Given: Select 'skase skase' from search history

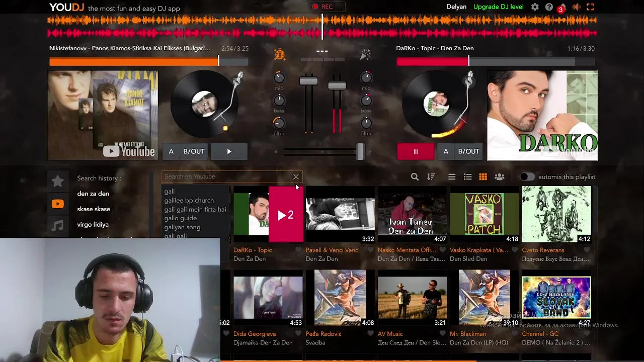Looking at the screenshot, I should pos(94,209).
